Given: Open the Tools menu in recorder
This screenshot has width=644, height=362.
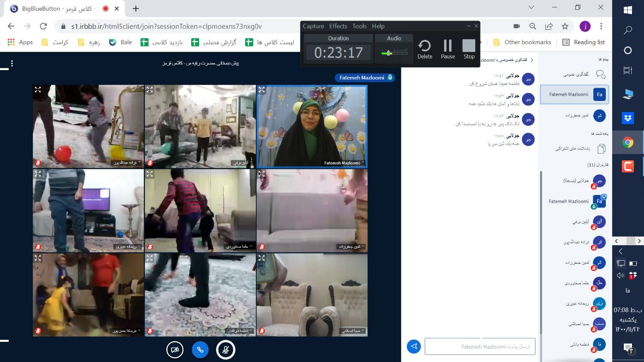Looking at the screenshot, I should click(359, 26).
